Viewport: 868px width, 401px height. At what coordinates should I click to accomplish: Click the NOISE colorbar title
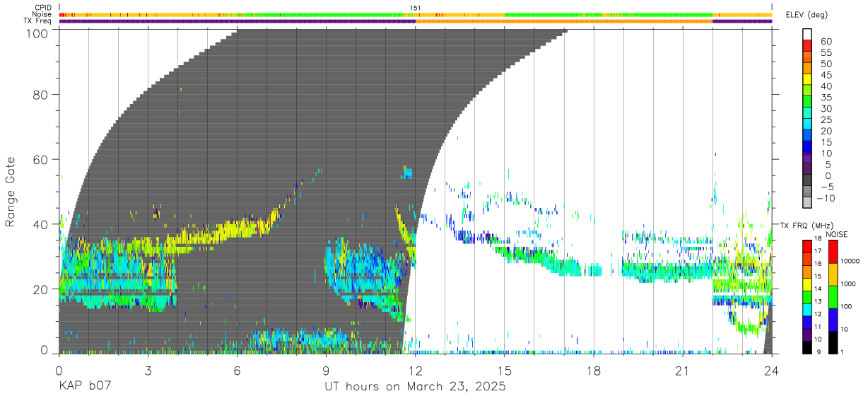835,234
